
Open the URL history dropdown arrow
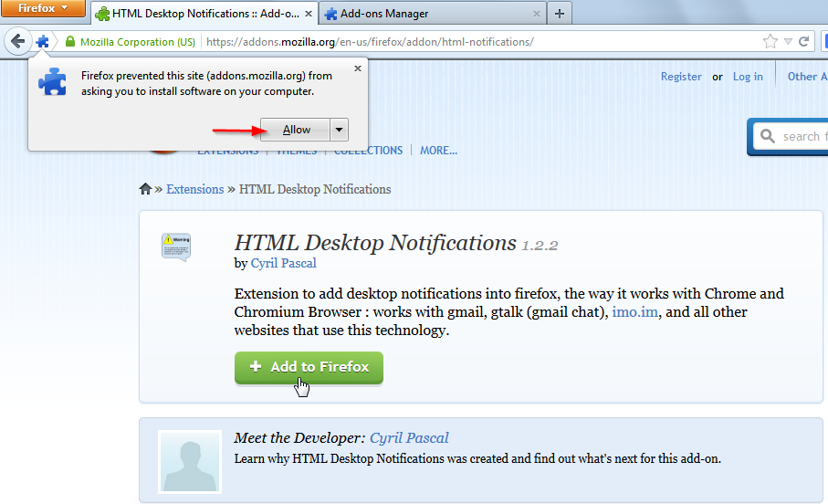click(x=788, y=41)
